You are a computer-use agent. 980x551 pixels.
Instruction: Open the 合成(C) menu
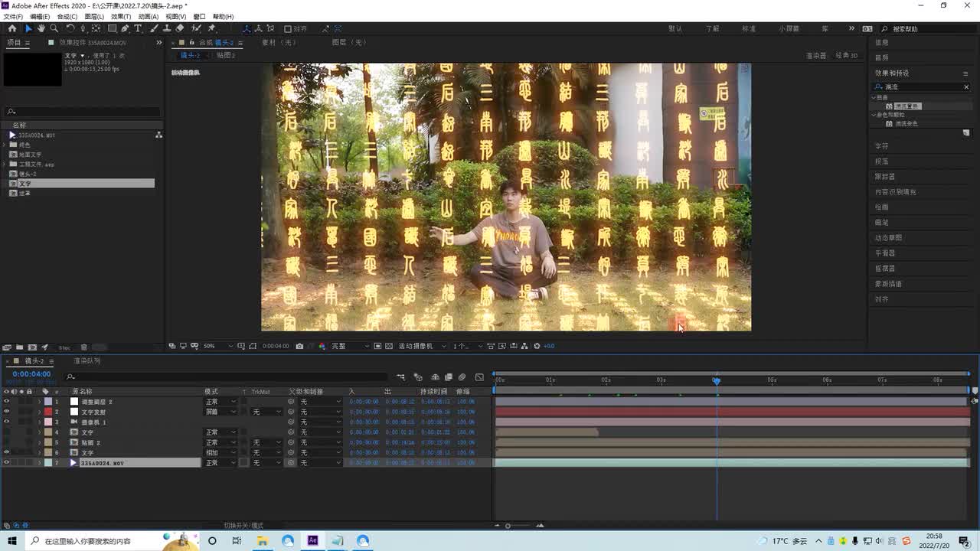point(67,16)
